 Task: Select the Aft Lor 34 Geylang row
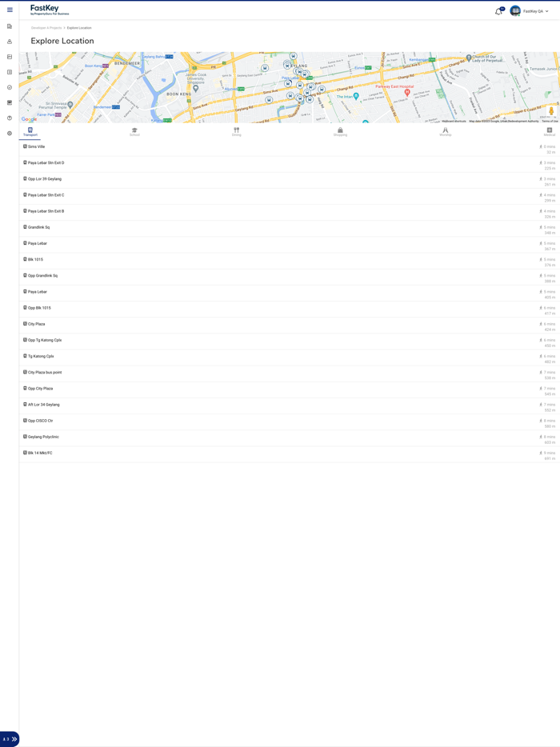[290, 407]
